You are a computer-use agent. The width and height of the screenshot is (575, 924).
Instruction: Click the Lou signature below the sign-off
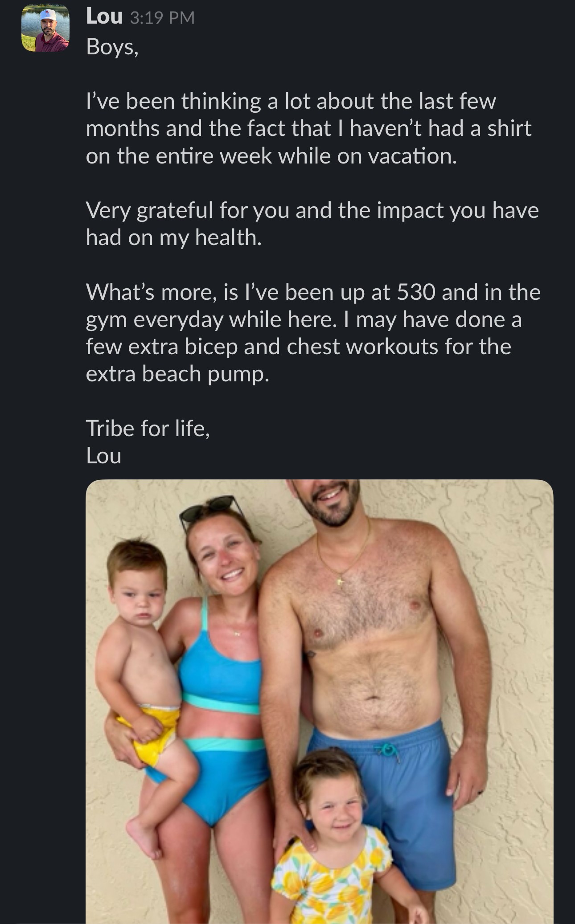pos(103,456)
